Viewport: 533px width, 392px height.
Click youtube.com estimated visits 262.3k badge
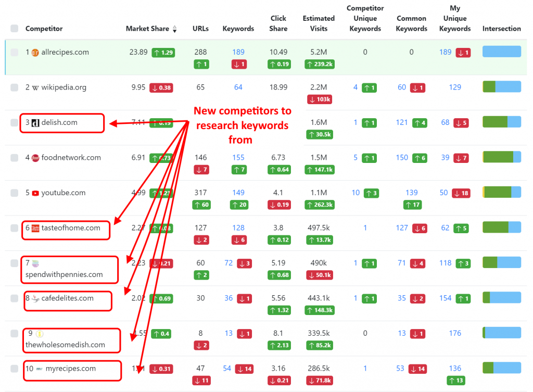(x=320, y=205)
